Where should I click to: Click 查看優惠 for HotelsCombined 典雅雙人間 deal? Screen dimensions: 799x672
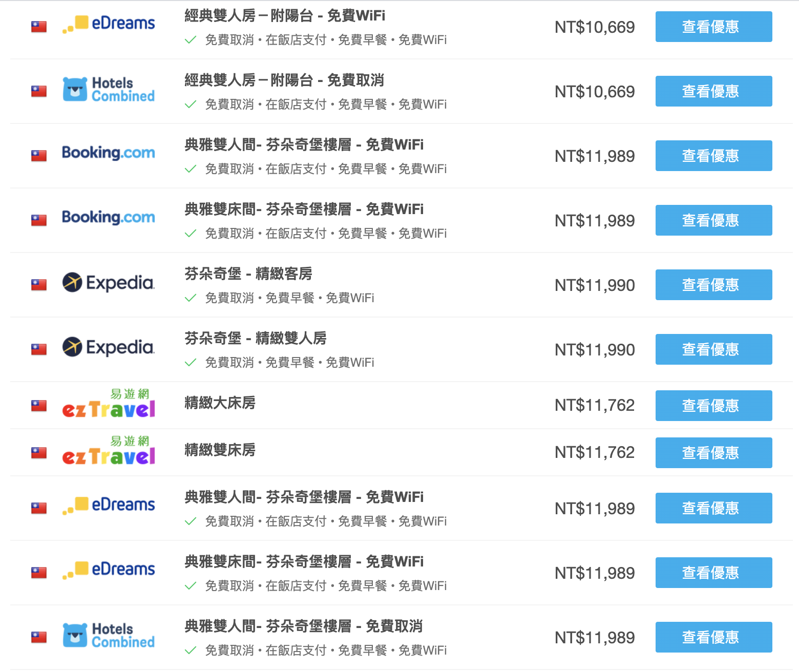click(713, 637)
